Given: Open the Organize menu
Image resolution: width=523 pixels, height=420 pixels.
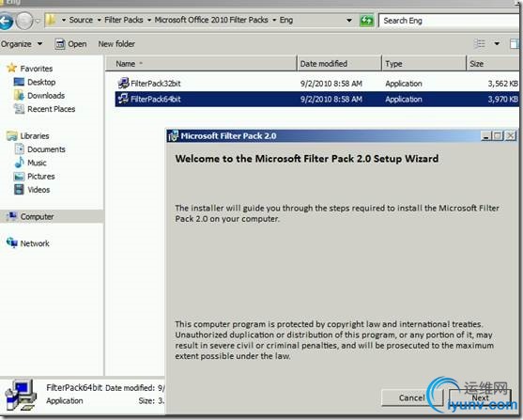Looking at the screenshot, I should pos(22,44).
